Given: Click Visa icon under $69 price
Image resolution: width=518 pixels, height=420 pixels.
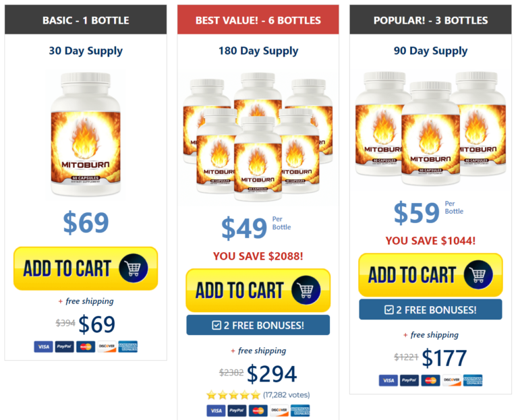Looking at the screenshot, I should coord(43,347).
